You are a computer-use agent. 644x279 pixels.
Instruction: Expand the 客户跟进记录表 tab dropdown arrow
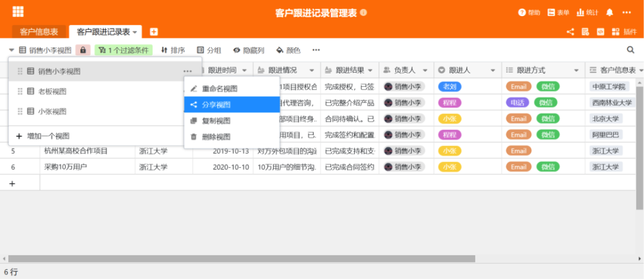tap(136, 32)
